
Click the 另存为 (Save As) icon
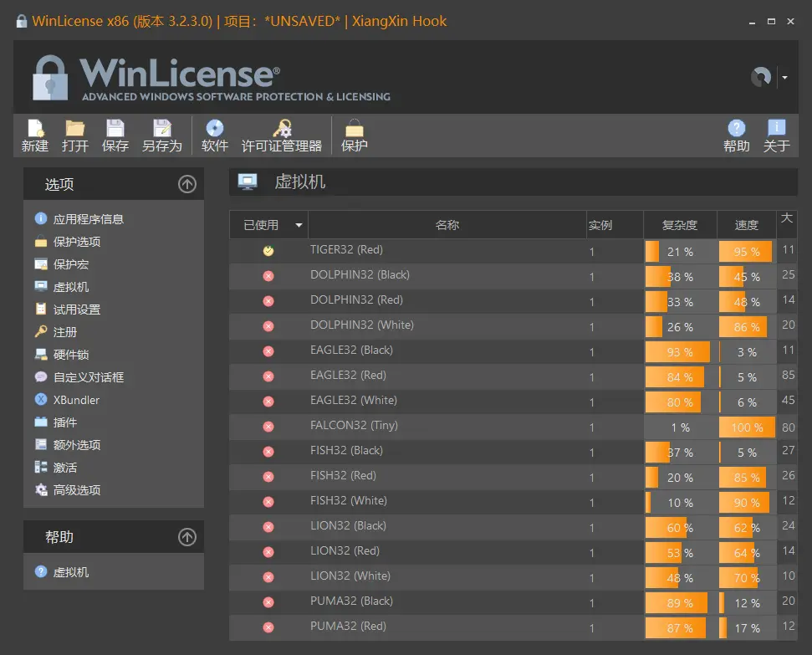click(162, 136)
